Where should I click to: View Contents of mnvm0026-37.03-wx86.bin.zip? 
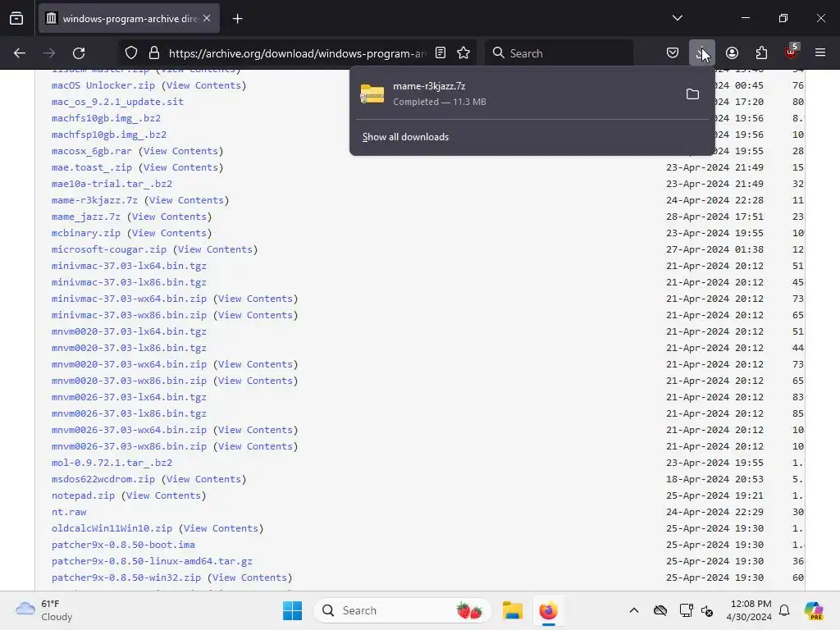click(x=256, y=446)
